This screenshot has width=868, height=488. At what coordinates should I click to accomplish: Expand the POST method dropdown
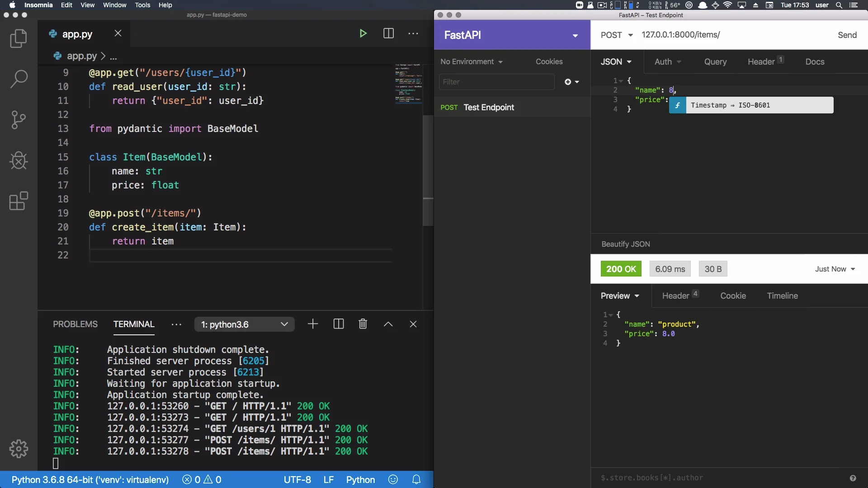[617, 35]
